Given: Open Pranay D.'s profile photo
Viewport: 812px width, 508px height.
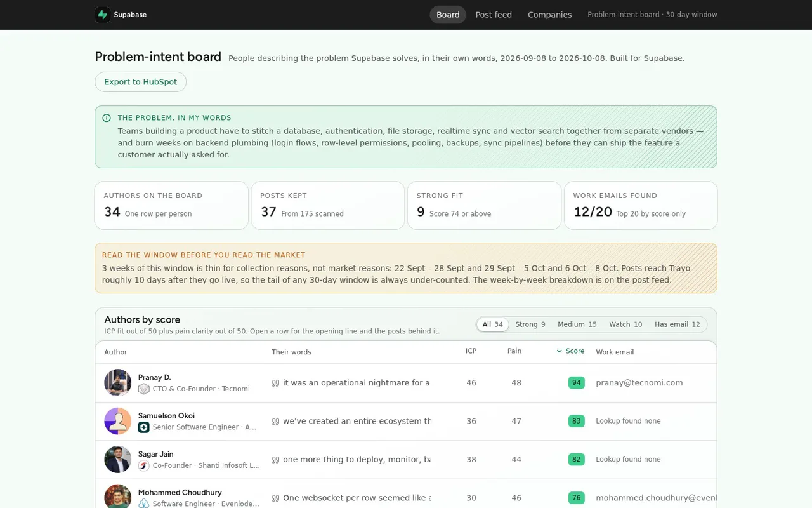Looking at the screenshot, I should (x=118, y=383).
